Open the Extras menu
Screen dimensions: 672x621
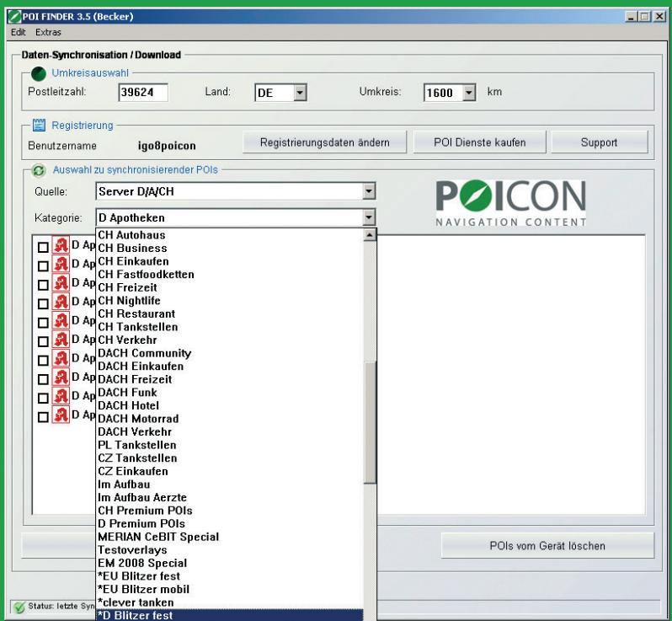(48, 32)
